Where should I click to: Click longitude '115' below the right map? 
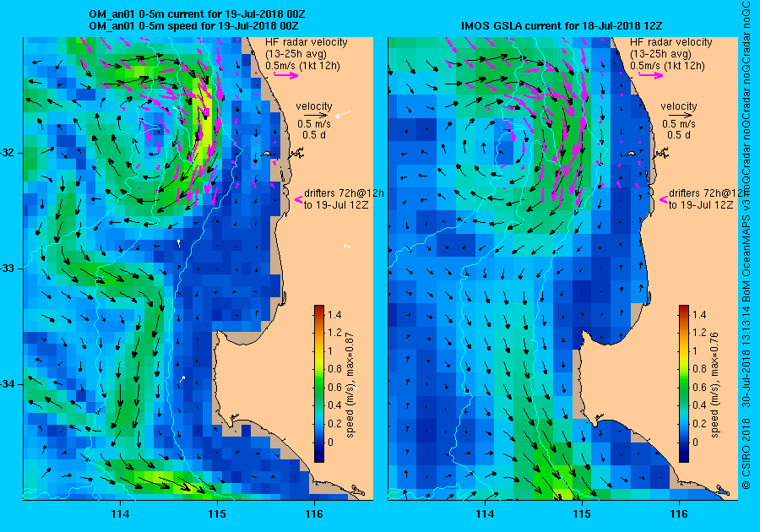click(582, 514)
